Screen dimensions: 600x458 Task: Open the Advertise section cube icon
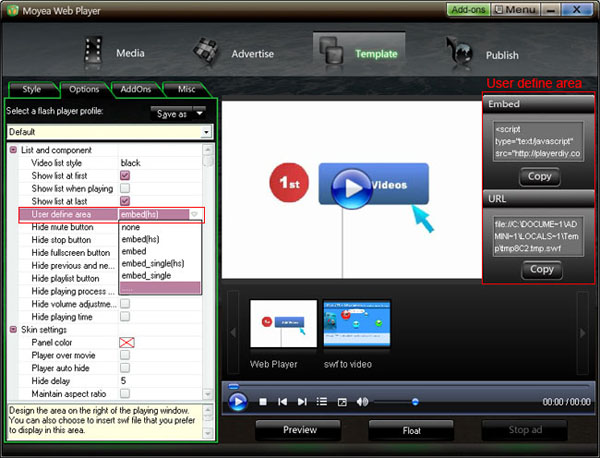(x=206, y=51)
